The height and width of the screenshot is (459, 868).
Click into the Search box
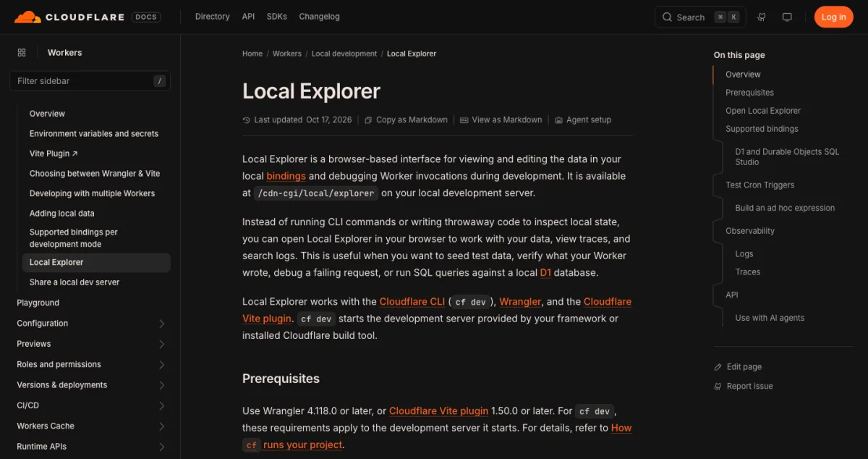pos(700,17)
